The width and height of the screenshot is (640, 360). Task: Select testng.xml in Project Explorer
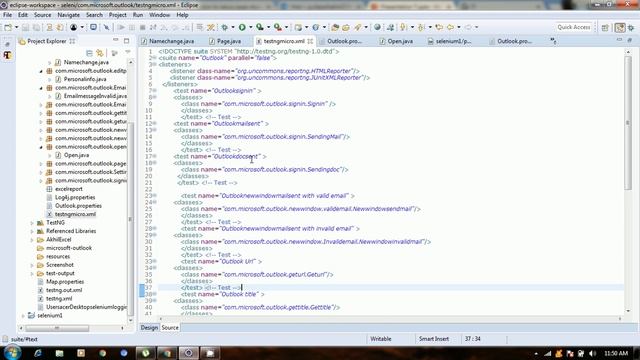59,299
